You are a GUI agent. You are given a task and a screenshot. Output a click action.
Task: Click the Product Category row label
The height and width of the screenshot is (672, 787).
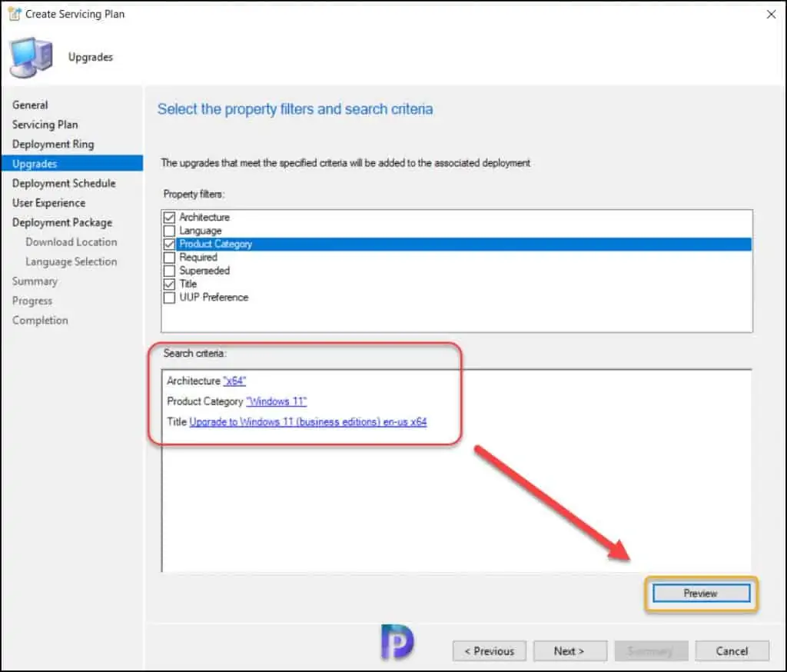(216, 244)
